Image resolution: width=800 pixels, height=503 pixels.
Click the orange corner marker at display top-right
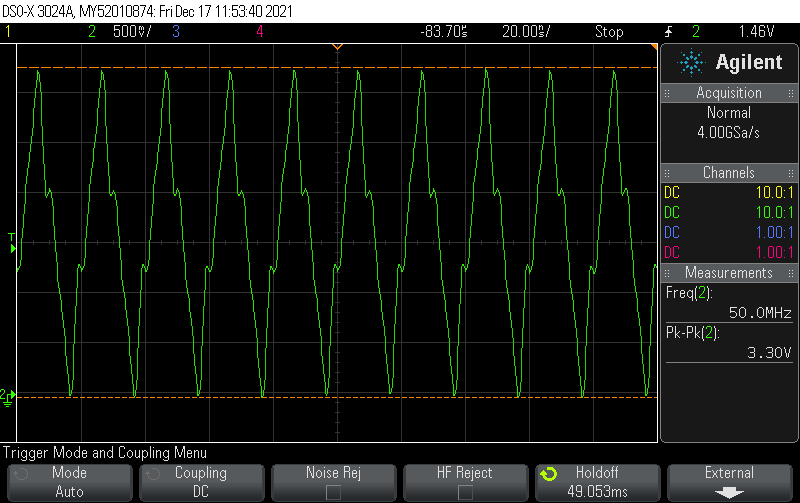(x=654, y=47)
